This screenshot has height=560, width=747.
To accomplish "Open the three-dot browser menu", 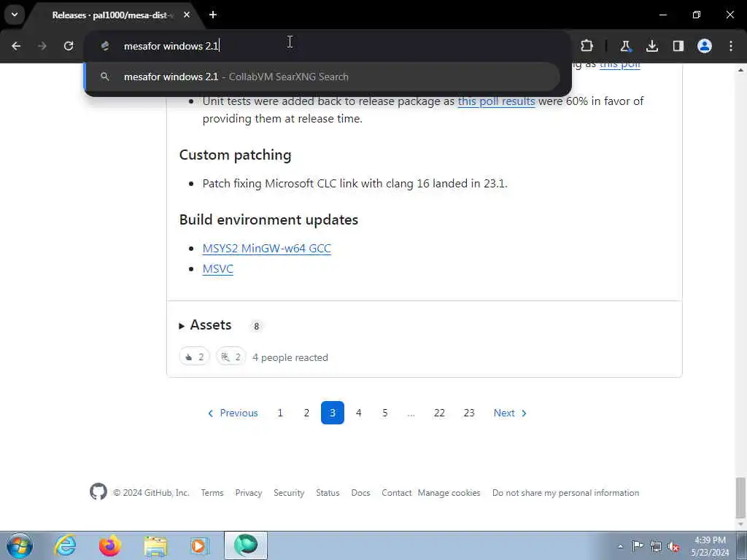I will pyautogui.click(x=731, y=46).
